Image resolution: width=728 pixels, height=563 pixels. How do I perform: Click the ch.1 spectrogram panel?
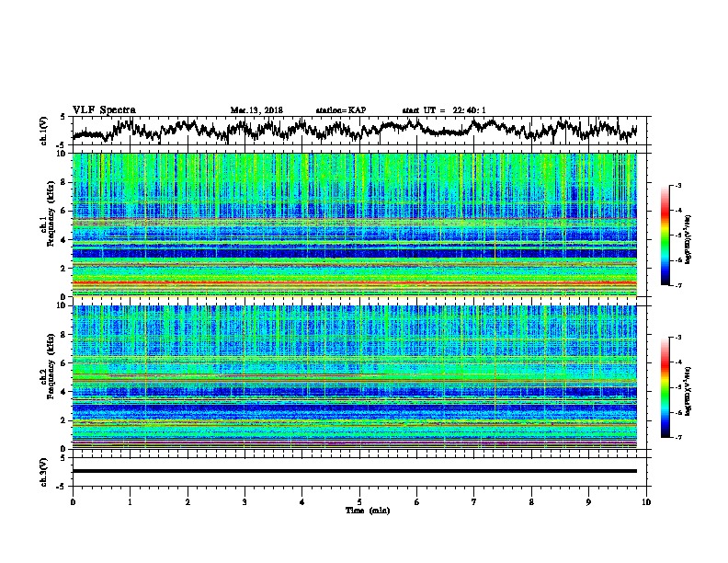click(x=355, y=224)
